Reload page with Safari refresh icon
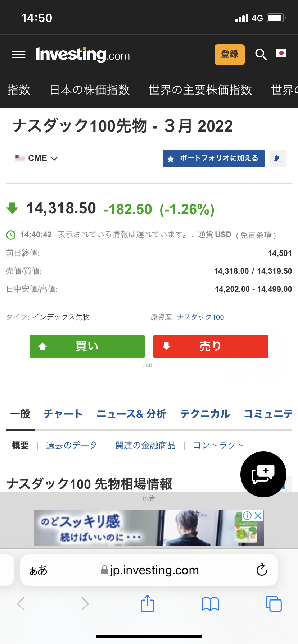This screenshot has height=644, width=298. (262, 570)
